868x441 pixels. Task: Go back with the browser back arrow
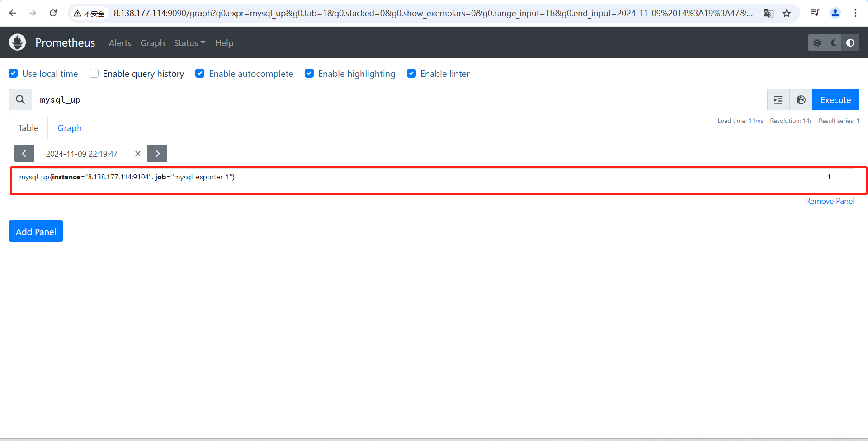tap(13, 13)
